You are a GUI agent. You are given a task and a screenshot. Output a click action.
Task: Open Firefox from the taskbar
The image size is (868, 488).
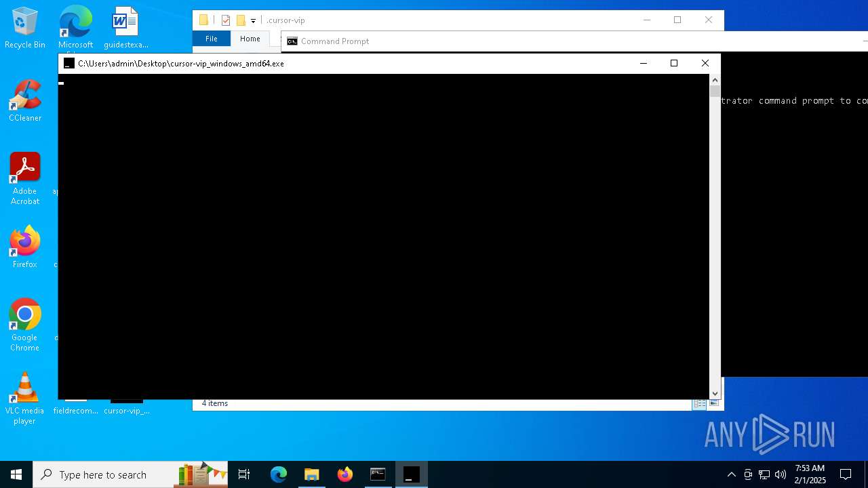(345, 474)
